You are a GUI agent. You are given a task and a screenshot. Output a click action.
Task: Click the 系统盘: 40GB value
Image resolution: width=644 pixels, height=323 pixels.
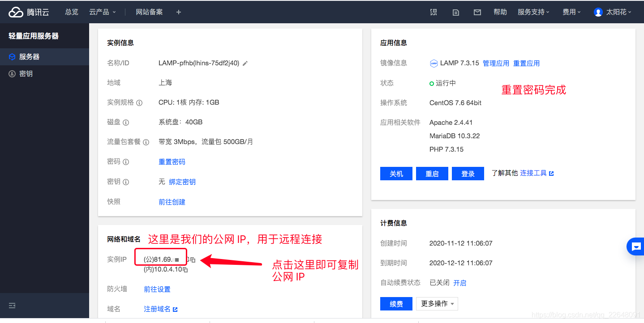180,122
